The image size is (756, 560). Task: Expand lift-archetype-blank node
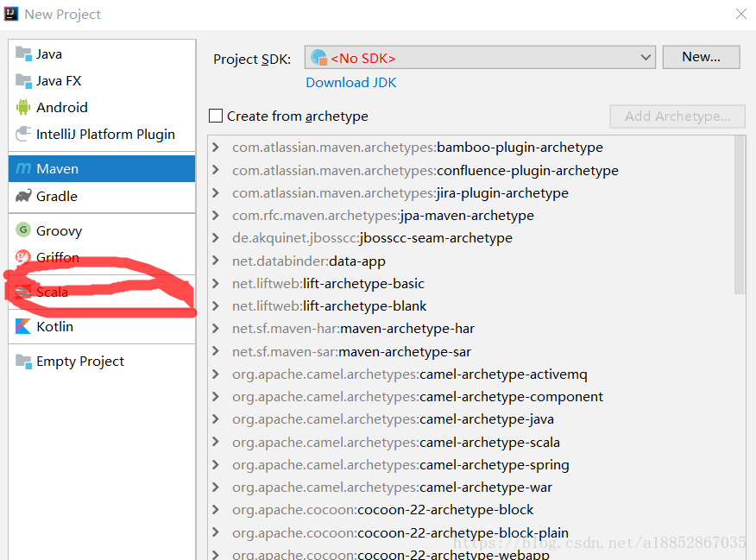[x=216, y=305]
